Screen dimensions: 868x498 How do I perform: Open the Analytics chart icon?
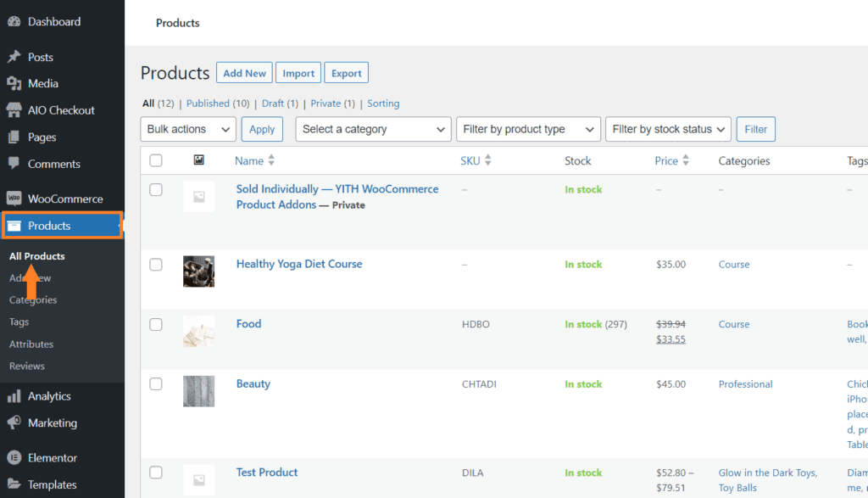[15, 395]
